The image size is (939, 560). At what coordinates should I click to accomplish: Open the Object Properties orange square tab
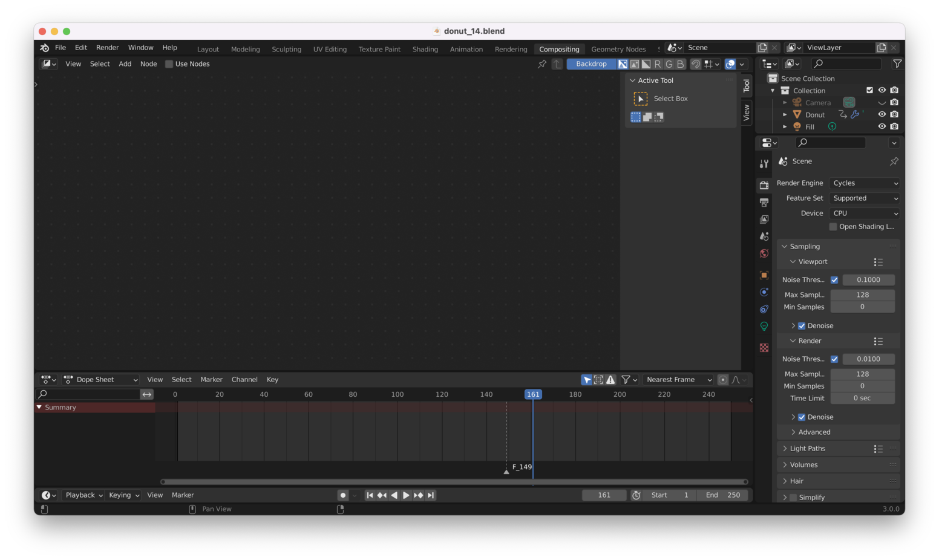pos(764,275)
